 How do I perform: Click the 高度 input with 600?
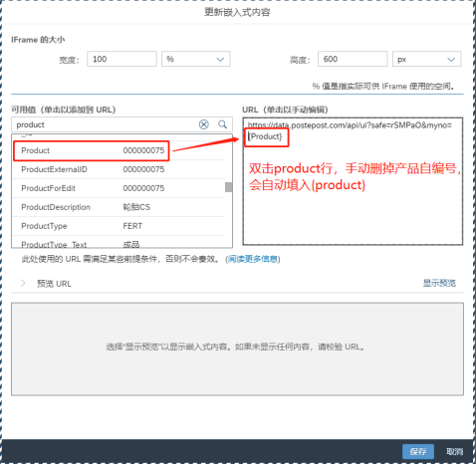(x=353, y=59)
